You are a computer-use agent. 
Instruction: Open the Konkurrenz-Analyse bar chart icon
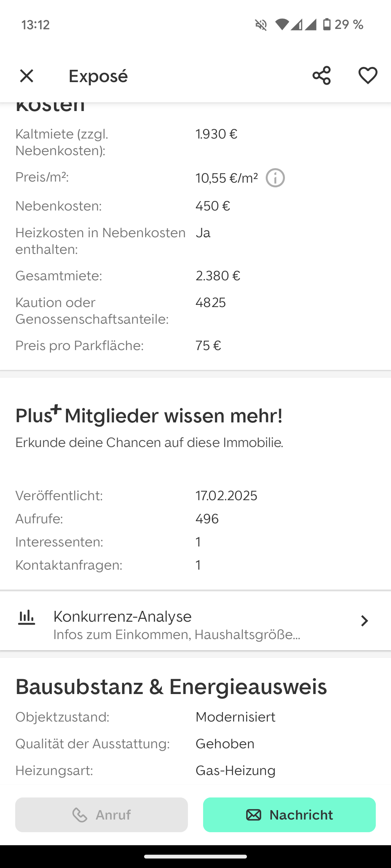pyautogui.click(x=27, y=618)
